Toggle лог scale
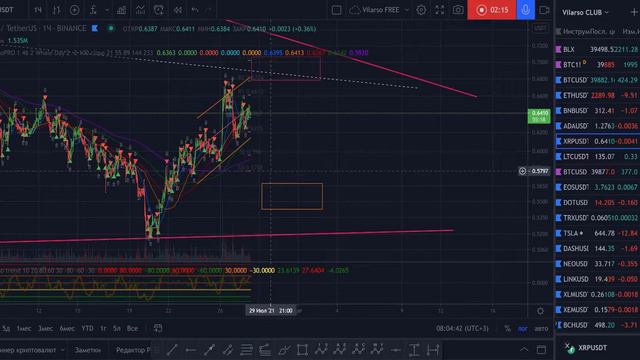640x360 pixels. point(522,328)
